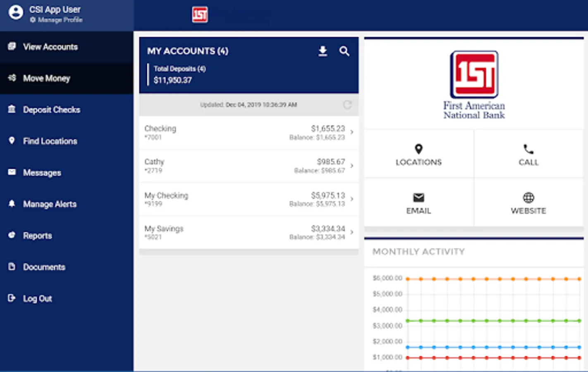Click the Locations map pin icon
Viewport: 588px width, 372px height.
pos(418,149)
